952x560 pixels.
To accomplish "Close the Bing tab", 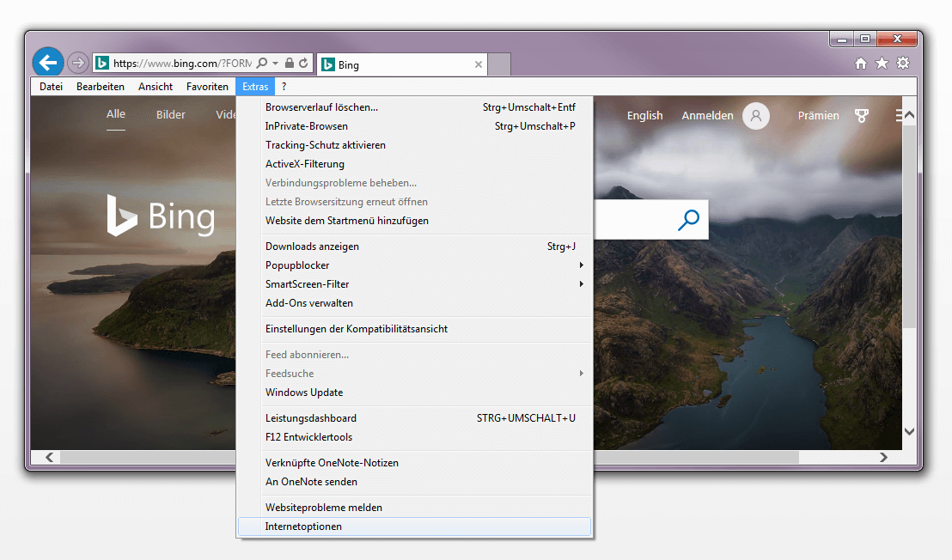I will [x=479, y=64].
